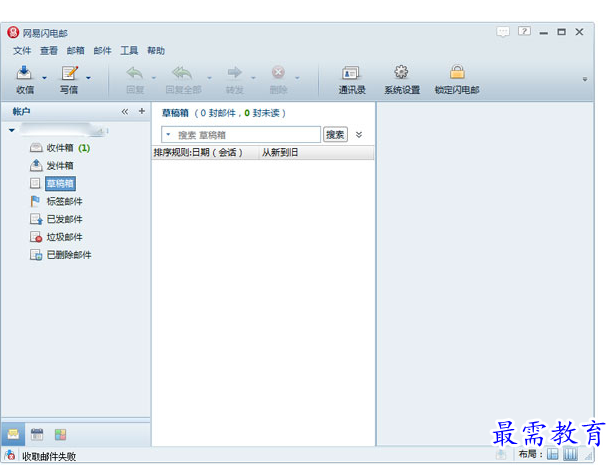Open the 查看 menu
The image size is (614, 465).
coord(49,51)
